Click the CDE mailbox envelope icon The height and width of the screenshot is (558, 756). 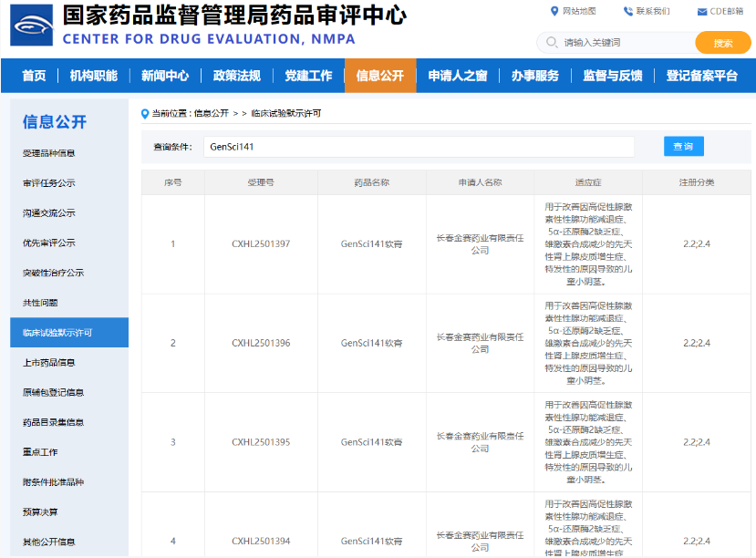click(x=702, y=12)
